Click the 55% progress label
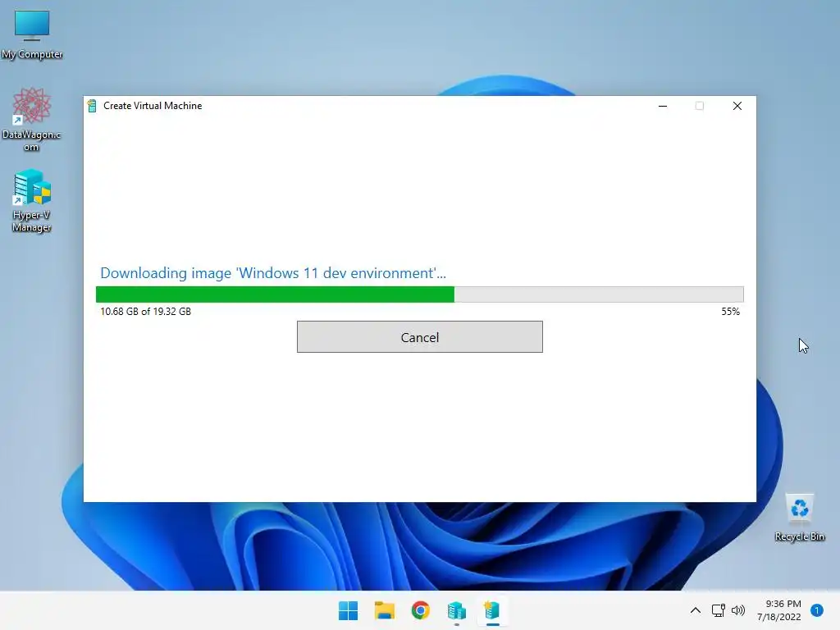This screenshot has height=630, width=840. [x=730, y=311]
